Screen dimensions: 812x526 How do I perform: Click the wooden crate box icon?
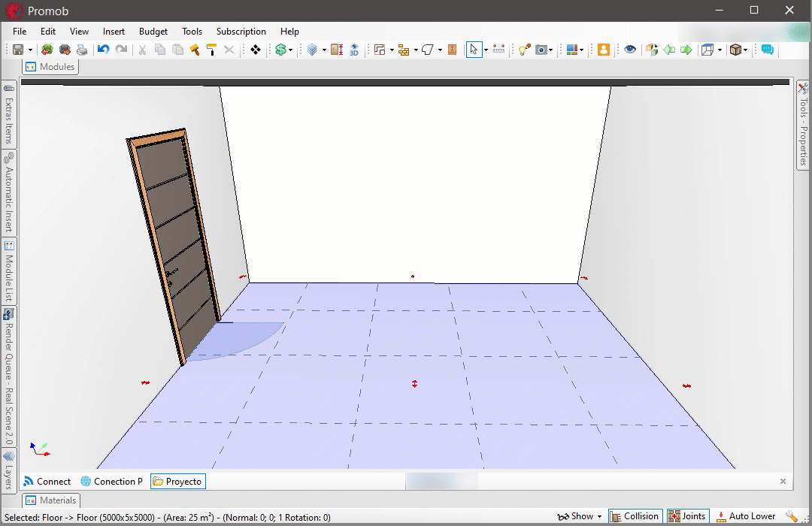pos(735,50)
